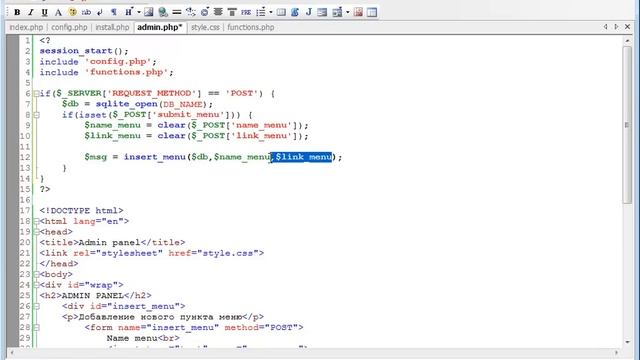Insert a paragraph with the pilcrow icon
Viewport: 640px width, 360px height.
pos(114,12)
